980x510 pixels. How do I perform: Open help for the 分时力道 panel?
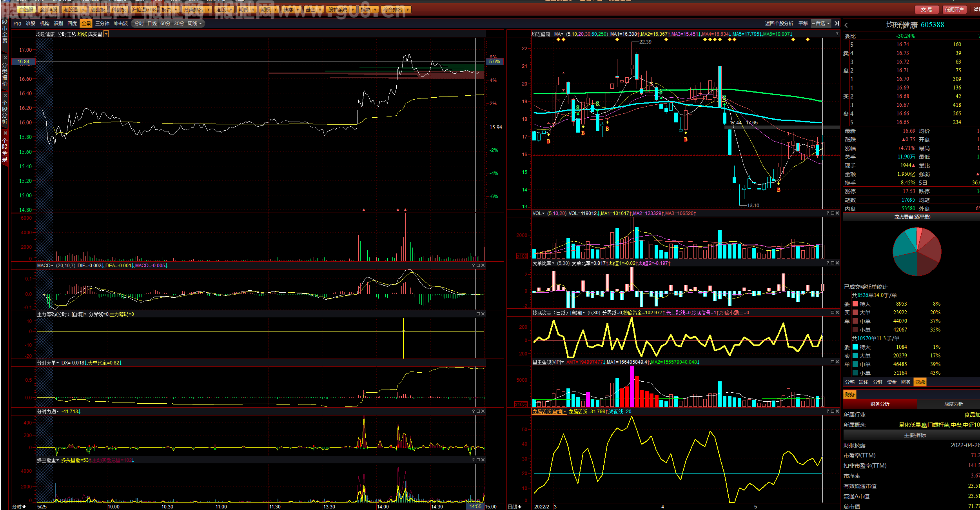click(x=474, y=412)
